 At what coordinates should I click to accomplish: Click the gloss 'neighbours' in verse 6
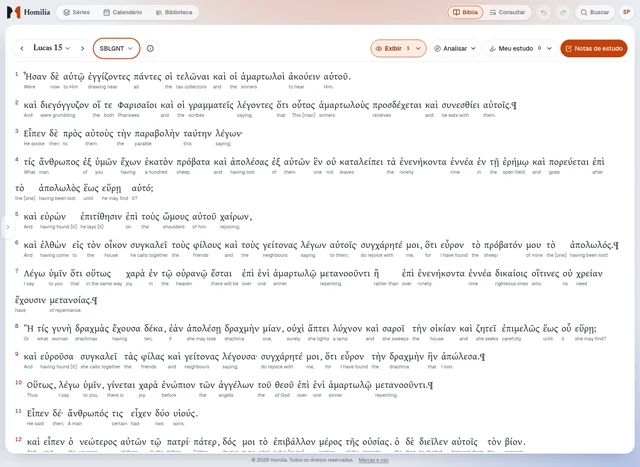[x=275, y=256]
